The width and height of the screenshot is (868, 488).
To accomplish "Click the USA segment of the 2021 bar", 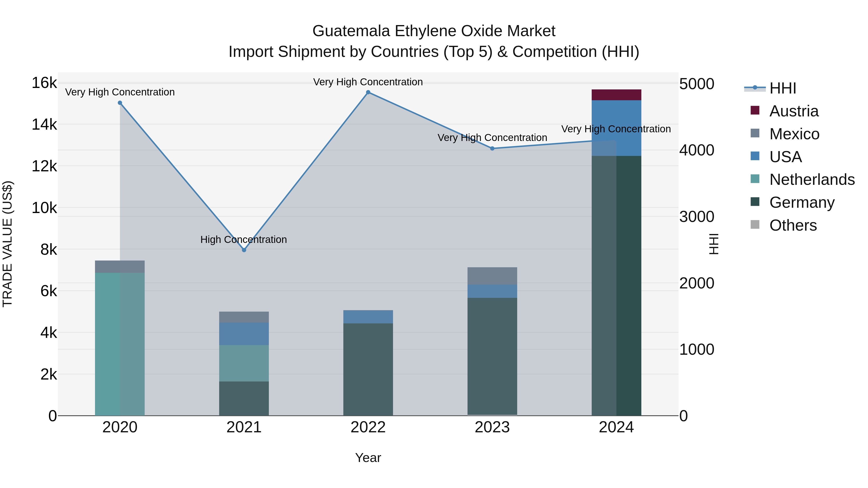I will coord(244,334).
